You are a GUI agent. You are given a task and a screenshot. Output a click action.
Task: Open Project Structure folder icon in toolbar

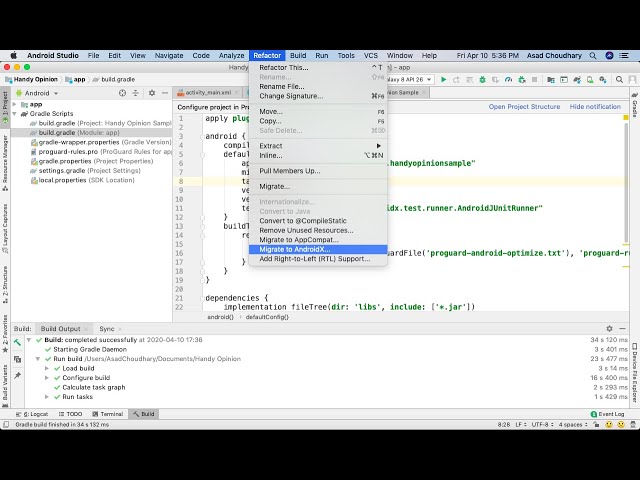pos(551,80)
